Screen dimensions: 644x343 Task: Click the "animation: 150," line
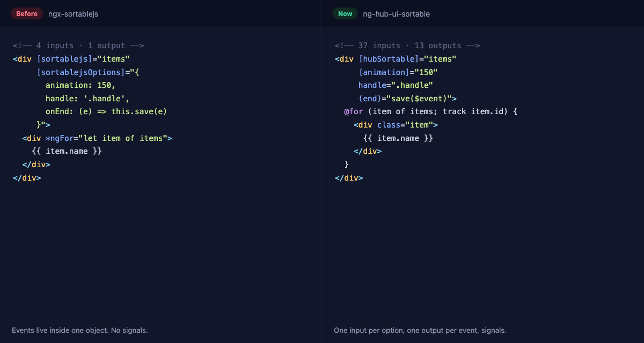point(80,85)
